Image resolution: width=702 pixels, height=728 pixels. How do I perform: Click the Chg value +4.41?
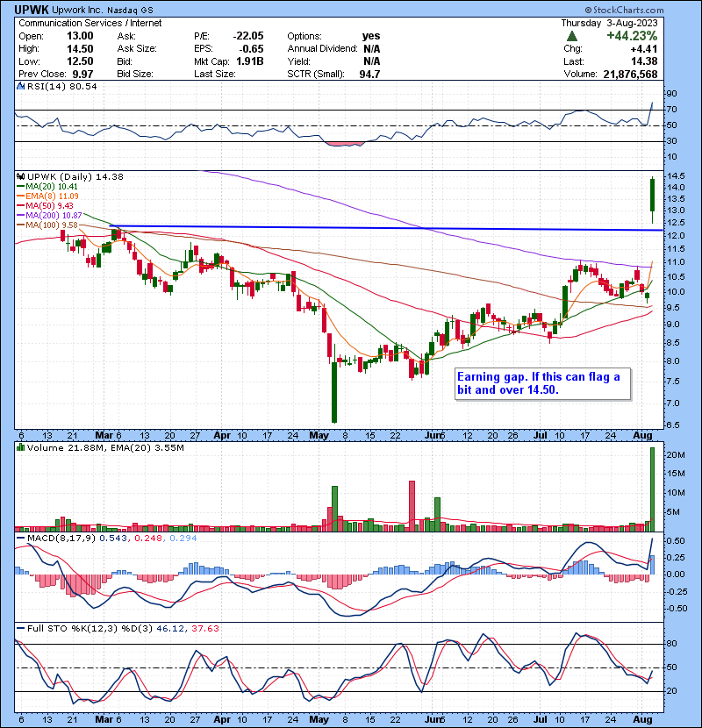643,49
